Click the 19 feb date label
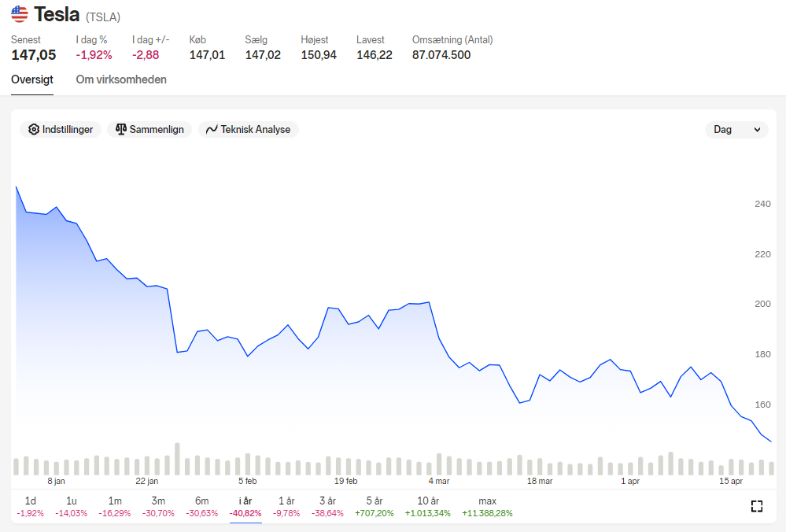This screenshot has width=786, height=532. coord(346,481)
